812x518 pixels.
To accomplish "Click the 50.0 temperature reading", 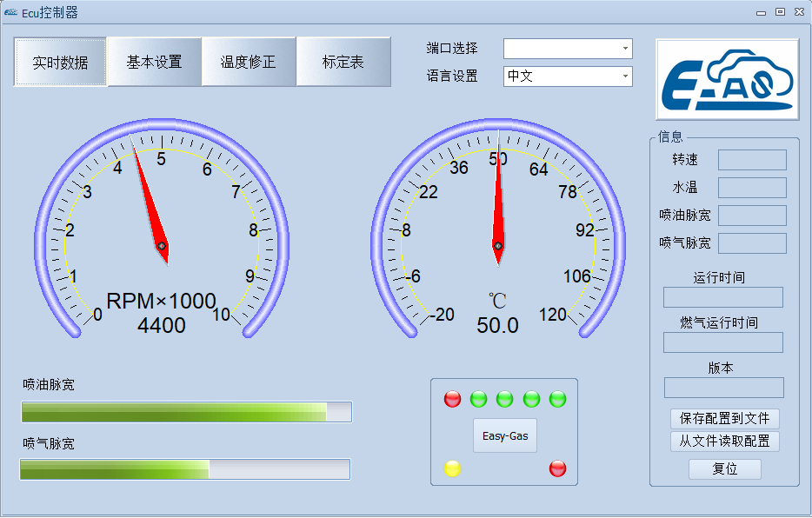I will (497, 326).
